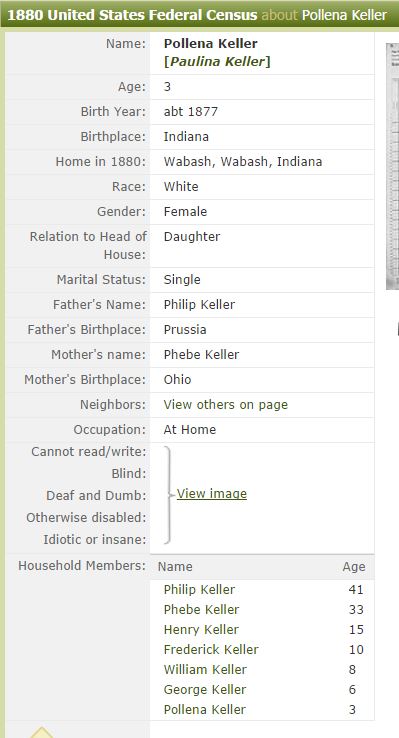This screenshot has height=738, width=399.
Task: Open George Keller household member record
Action: pyautogui.click(x=205, y=690)
